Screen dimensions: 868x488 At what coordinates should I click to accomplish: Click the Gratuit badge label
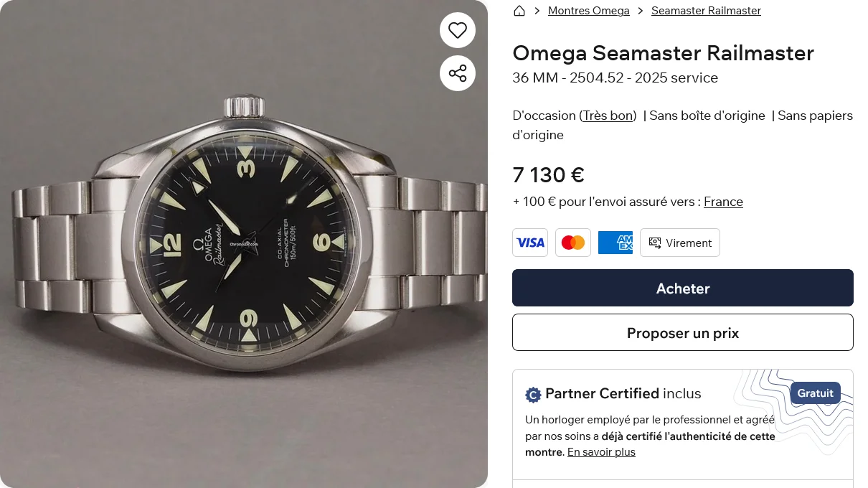pyautogui.click(x=815, y=393)
